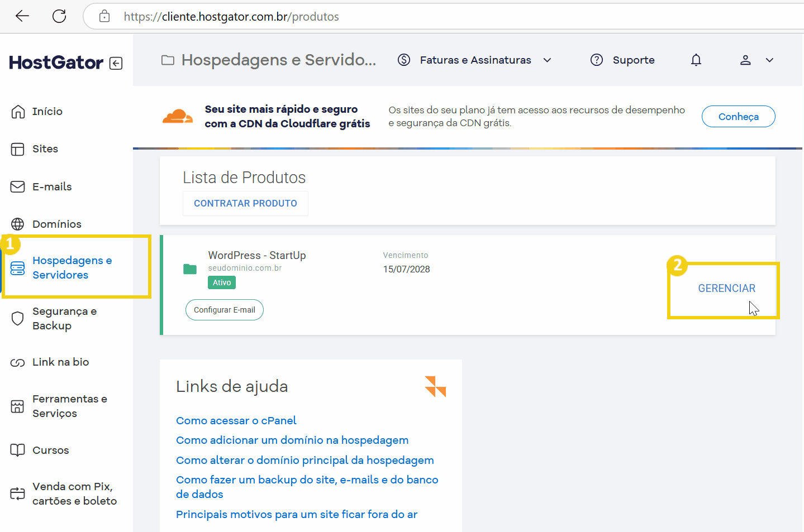Open Ferramentas e Serviços menu item
This screenshot has height=532, width=804.
tap(70, 406)
